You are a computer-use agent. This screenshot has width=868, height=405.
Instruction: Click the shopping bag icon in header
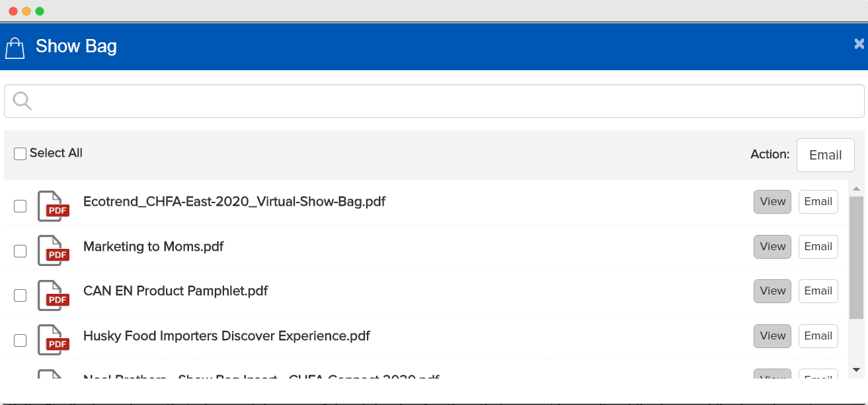click(x=15, y=48)
